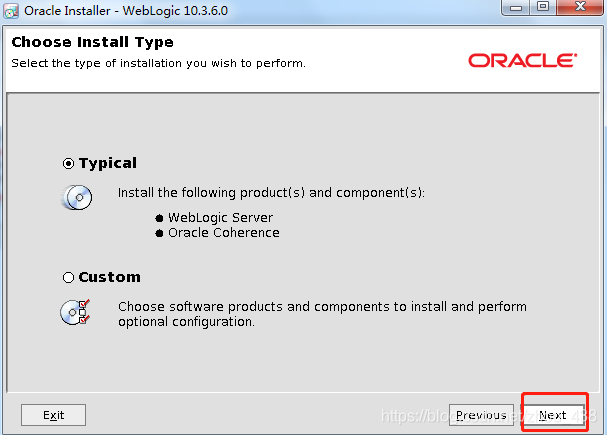Click the WebLogic Server bullet item
Image resolution: width=607 pixels, height=435 pixels.
pos(214,218)
